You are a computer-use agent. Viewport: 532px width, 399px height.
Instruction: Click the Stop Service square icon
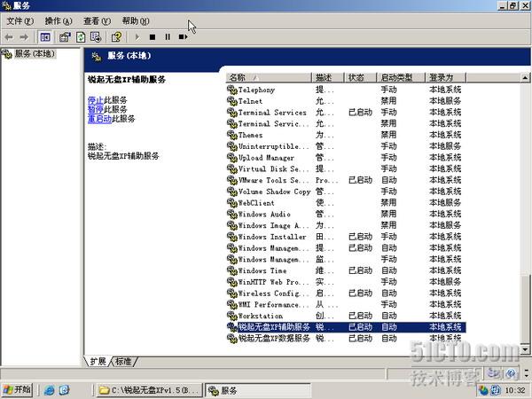click(153, 37)
